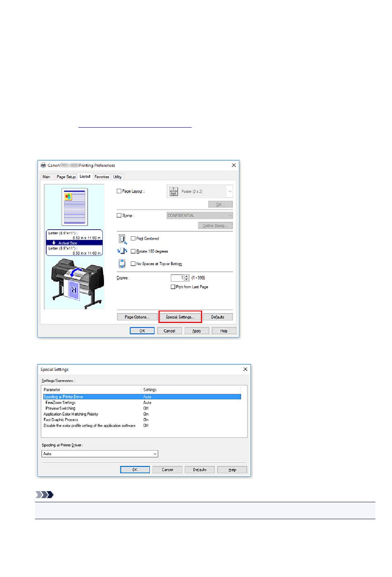Click the Define Stamp... button

click(x=215, y=226)
